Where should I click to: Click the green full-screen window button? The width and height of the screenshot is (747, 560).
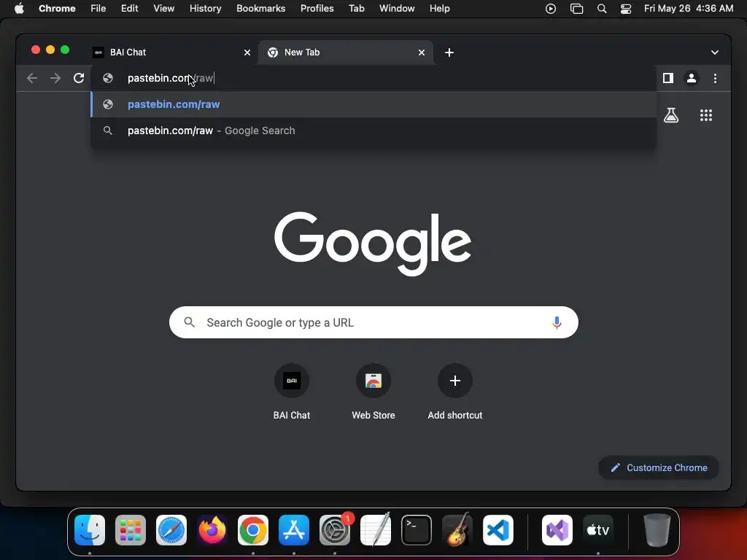coord(65,50)
